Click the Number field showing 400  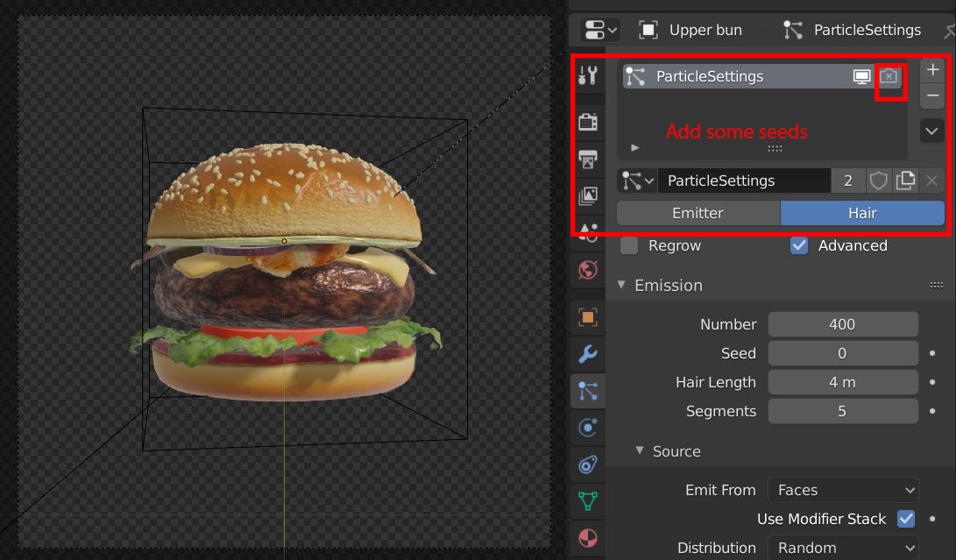click(843, 324)
